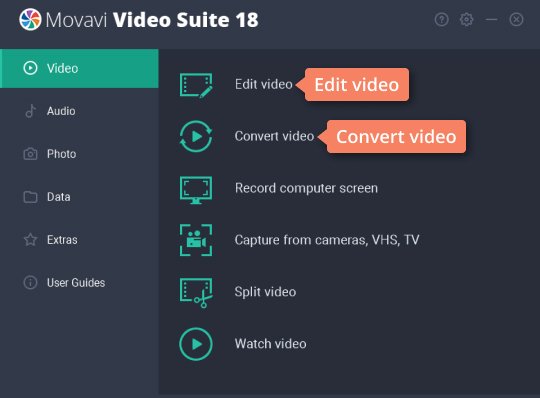The height and width of the screenshot is (398, 540).
Task: Switch to the Audio tab
Action: point(79,111)
